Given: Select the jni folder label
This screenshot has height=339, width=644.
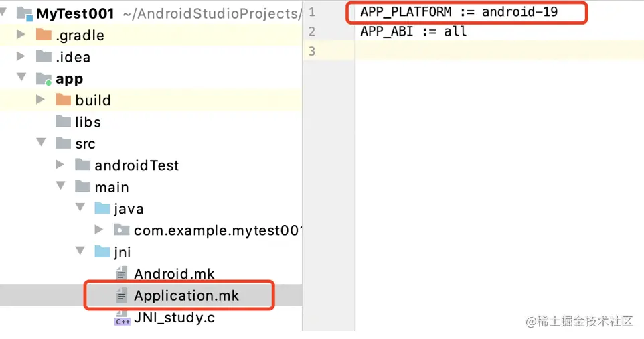Looking at the screenshot, I should pyautogui.click(x=123, y=253).
